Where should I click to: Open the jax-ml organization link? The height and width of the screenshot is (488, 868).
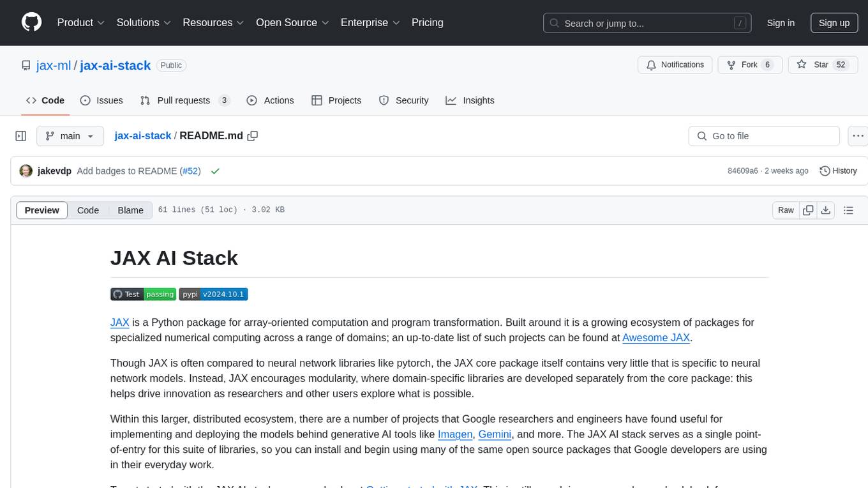pyautogui.click(x=54, y=65)
